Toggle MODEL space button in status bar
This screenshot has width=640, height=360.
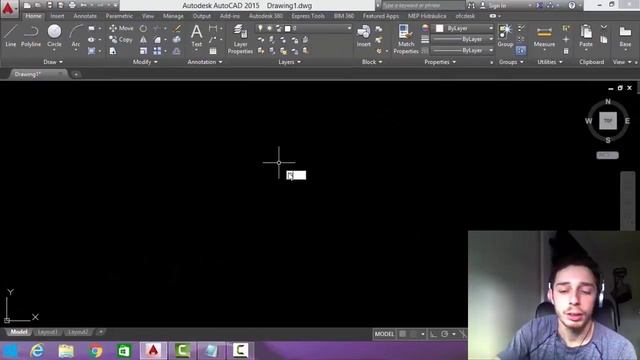pos(384,334)
